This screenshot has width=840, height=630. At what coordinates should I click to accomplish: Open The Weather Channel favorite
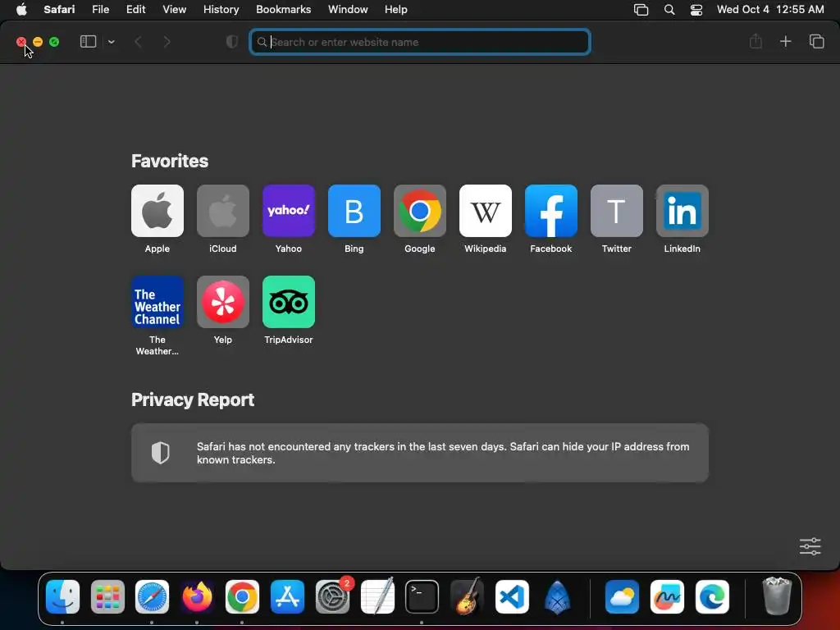pyautogui.click(x=157, y=302)
